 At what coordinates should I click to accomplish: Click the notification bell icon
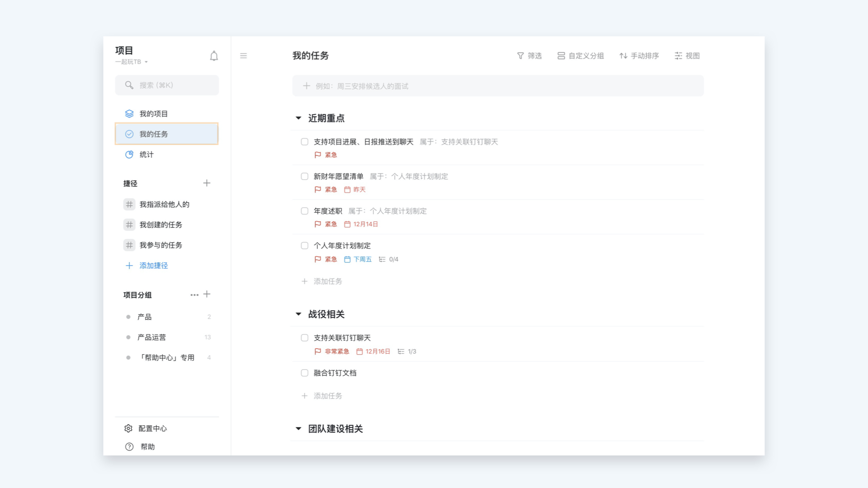coord(214,56)
